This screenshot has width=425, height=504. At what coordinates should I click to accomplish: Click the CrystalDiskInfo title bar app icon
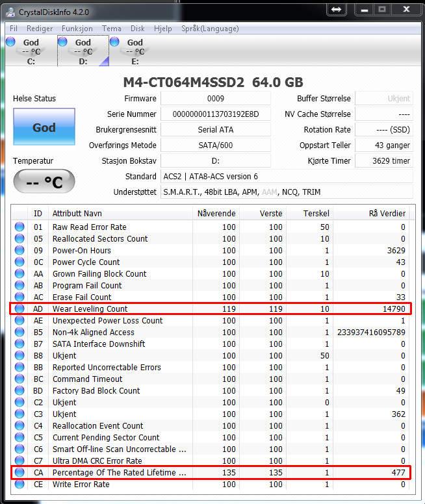[x=11, y=12]
